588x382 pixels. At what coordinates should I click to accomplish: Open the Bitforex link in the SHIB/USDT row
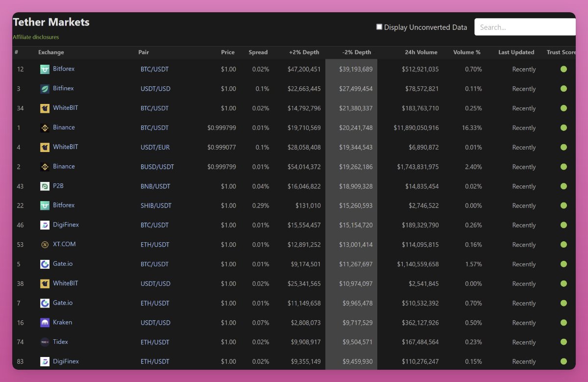(x=64, y=205)
